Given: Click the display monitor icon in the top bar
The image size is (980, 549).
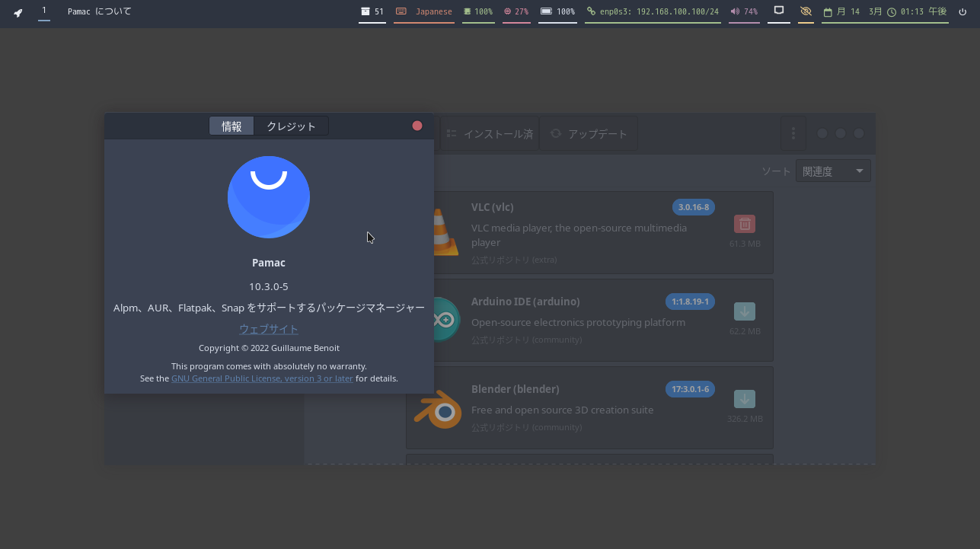Looking at the screenshot, I should pyautogui.click(x=778, y=11).
